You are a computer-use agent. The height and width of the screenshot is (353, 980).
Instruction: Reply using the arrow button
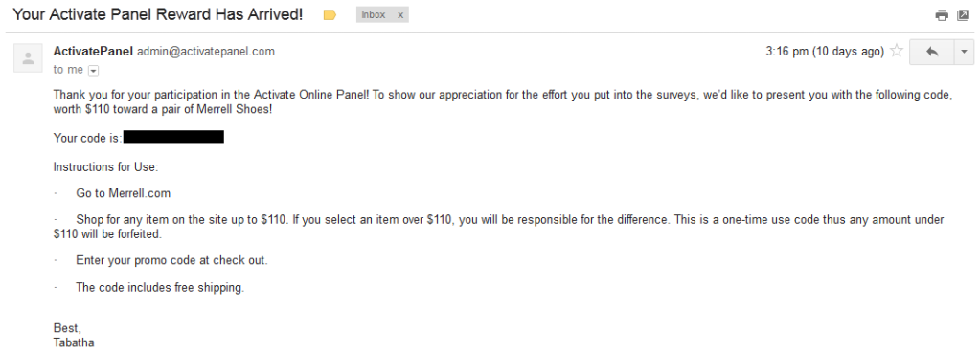point(932,52)
